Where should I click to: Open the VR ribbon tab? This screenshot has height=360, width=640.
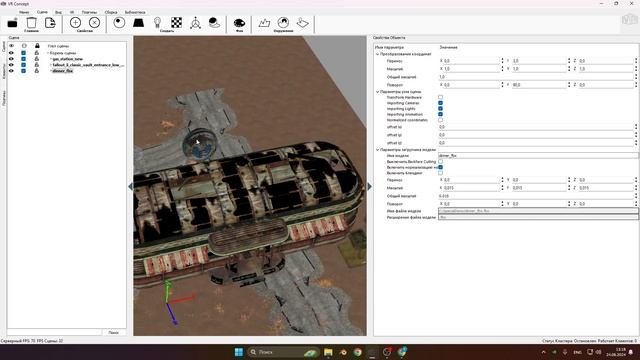(72, 12)
